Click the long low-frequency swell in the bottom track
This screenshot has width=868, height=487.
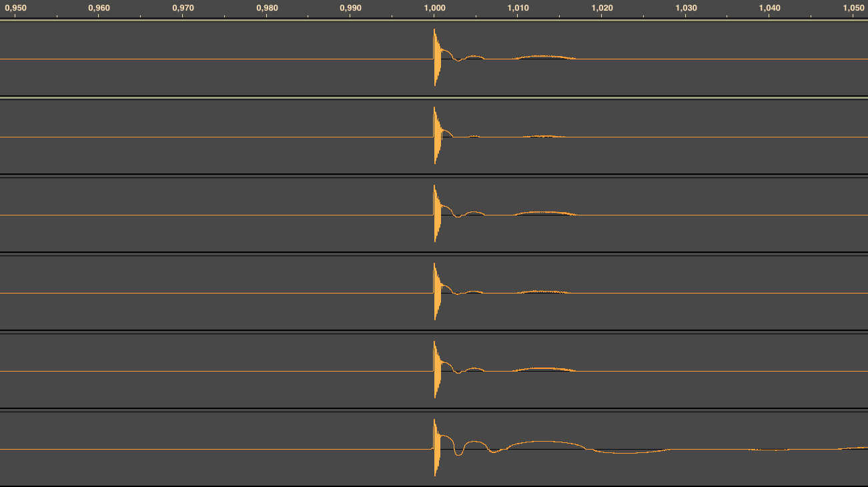546,445
